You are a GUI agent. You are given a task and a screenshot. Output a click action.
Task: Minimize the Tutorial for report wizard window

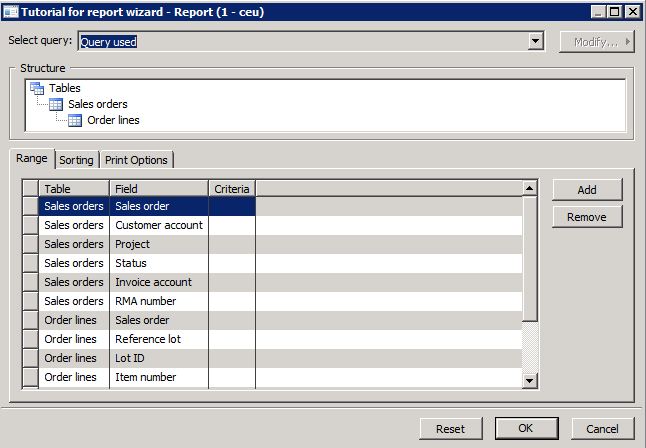click(x=598, y=12)
